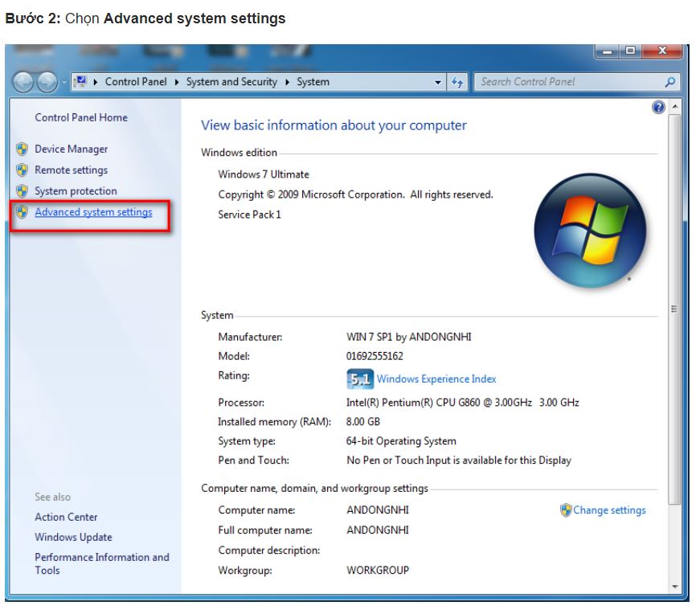Viewport: 700px width, 610px height.
Task: Click the vertical scrollbar thumb
Action: 674,309
